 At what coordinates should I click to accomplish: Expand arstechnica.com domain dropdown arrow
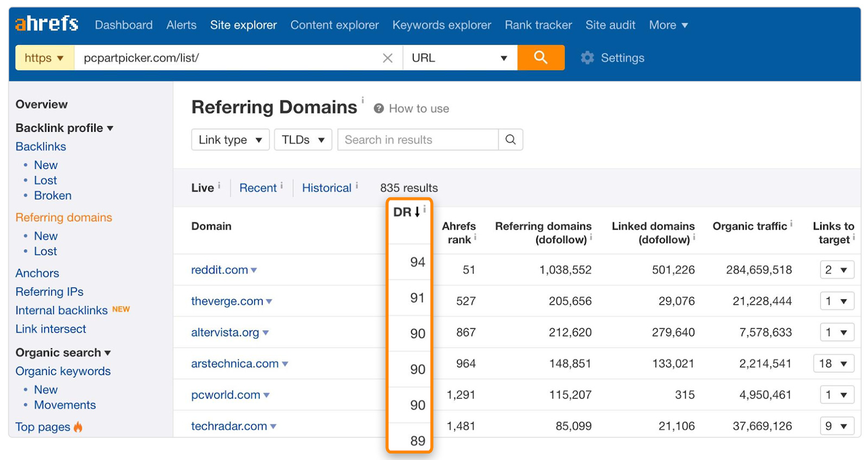pyautogui.click(x=285, y=364)
